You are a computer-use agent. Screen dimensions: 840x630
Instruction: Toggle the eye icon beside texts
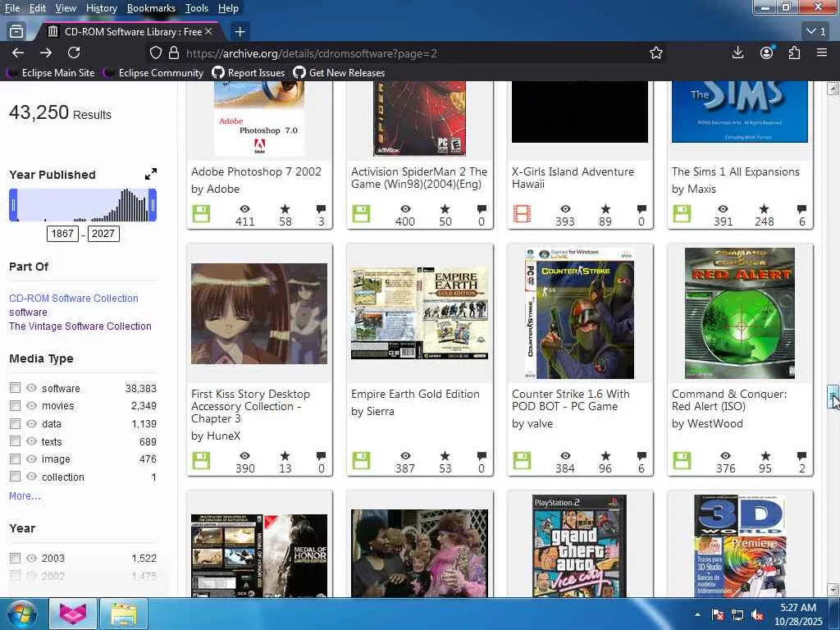point(32,441)
